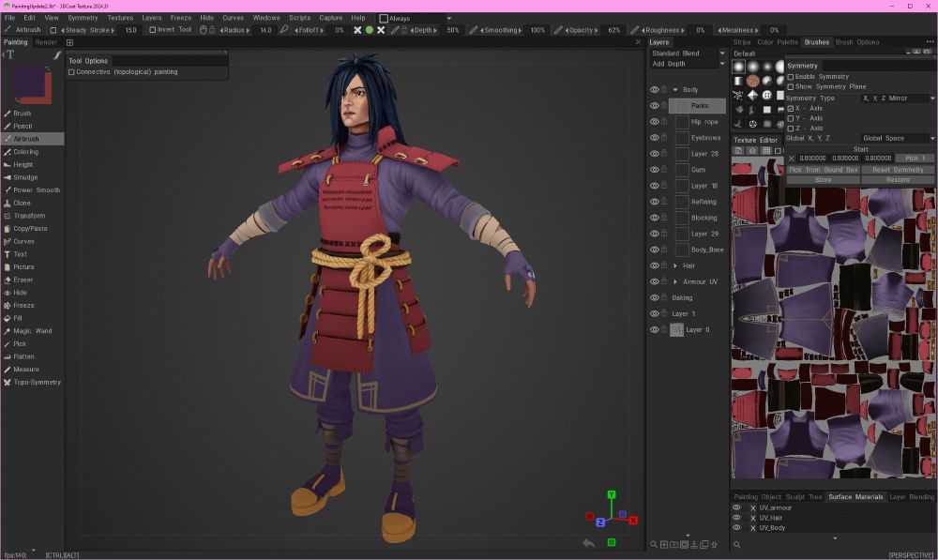The width and height of the screenshot is (938, 560).
Task: Click the Reset Symmetry button
Action: click(x=898, y=170)
